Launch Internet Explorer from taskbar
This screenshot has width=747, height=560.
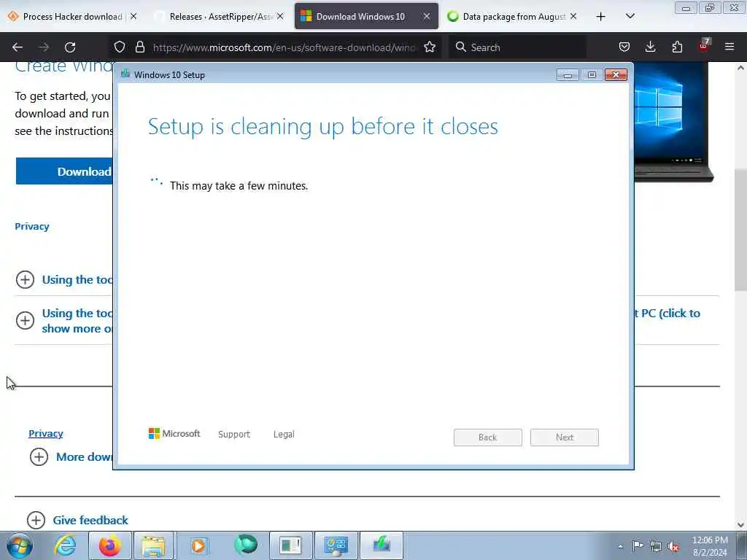65,545
